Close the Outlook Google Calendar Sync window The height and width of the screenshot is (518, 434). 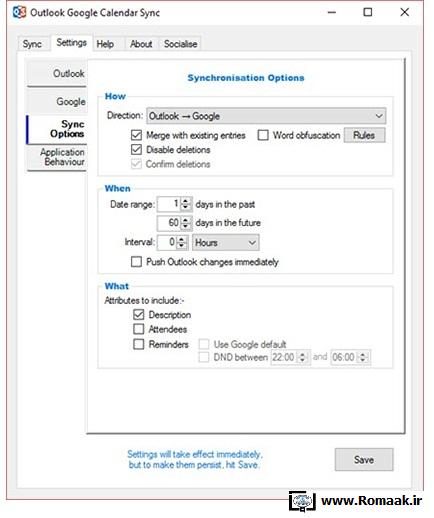404,12
